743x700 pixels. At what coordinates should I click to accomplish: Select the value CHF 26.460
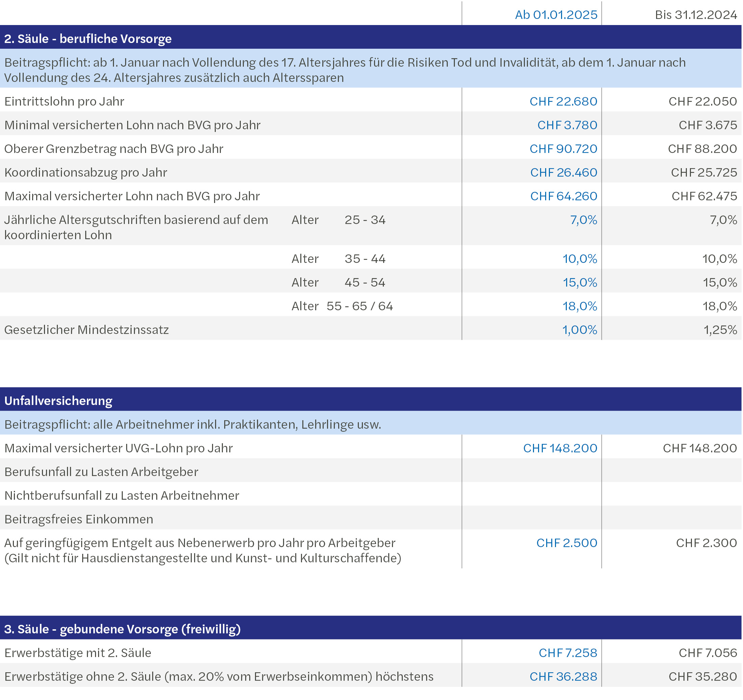point(564,173)
